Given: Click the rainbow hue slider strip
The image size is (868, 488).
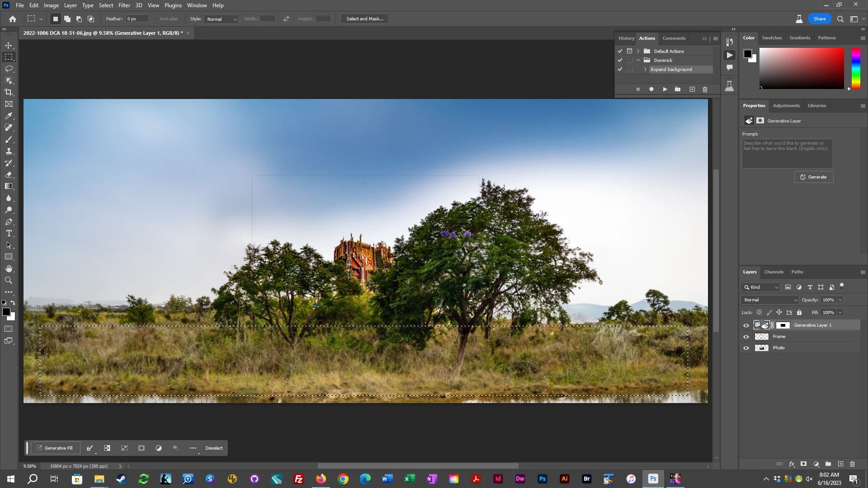Looking at the screenshot, I should point(856,69).
